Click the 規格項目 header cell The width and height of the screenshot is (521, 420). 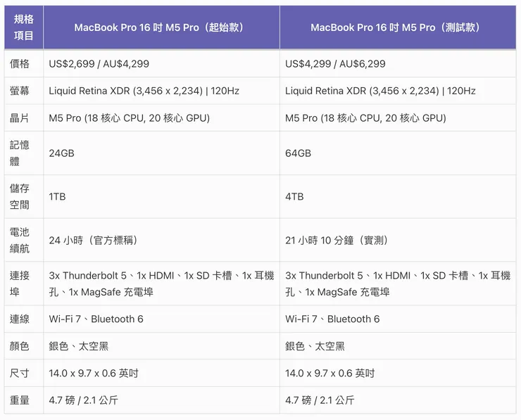(x=24, y=27)
